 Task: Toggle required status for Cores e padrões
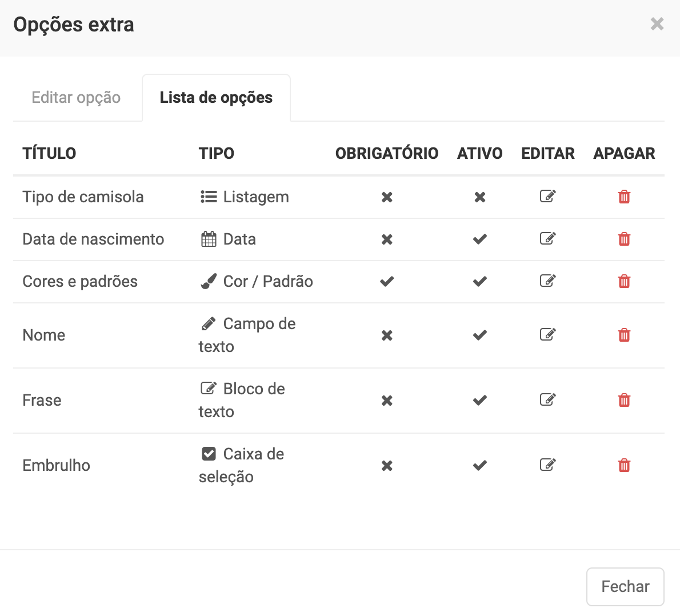[x=387, y=281]
